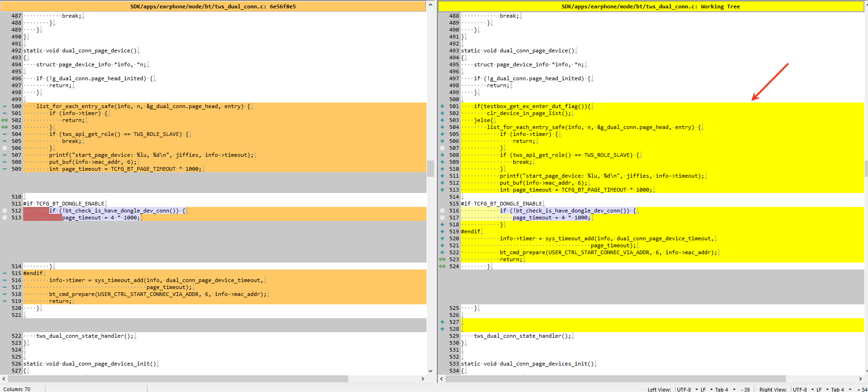The height and width of the screenshot is (392, 868).
Task: Click the right pane horizontal scroll left arrow
Action: [441, 379]
